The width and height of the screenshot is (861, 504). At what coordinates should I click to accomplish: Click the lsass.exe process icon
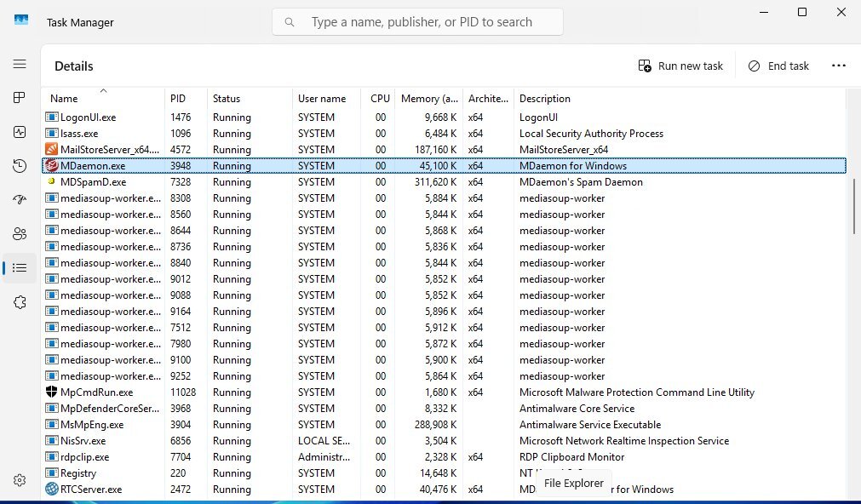52,134
